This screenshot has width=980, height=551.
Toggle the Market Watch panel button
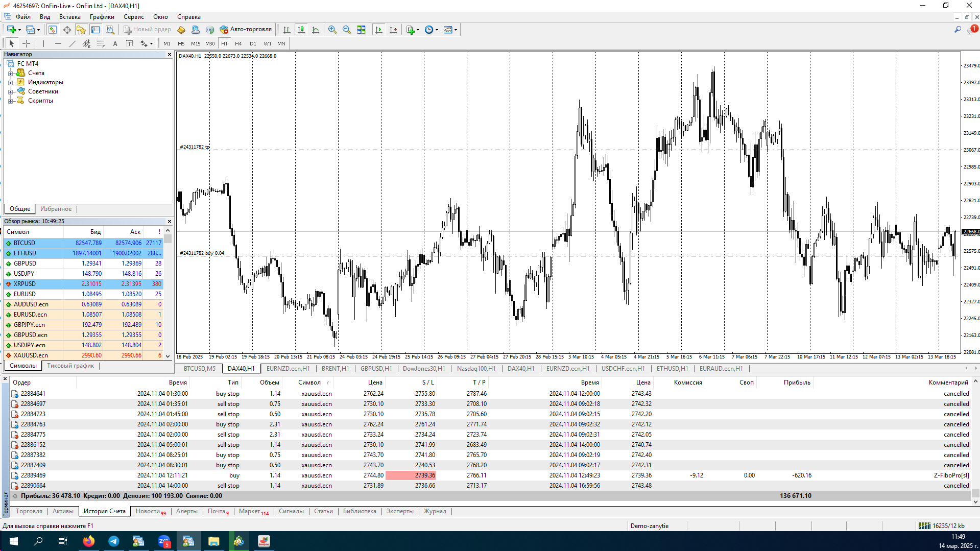coord(53,30)
